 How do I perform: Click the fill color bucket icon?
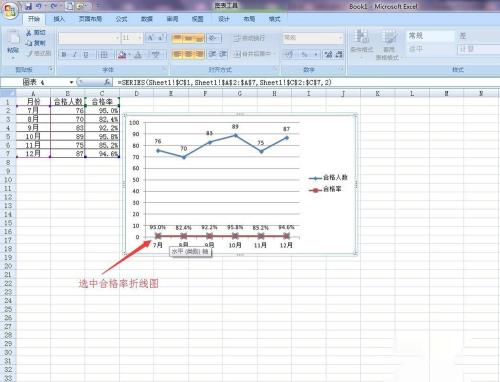(x=122, y=55)
